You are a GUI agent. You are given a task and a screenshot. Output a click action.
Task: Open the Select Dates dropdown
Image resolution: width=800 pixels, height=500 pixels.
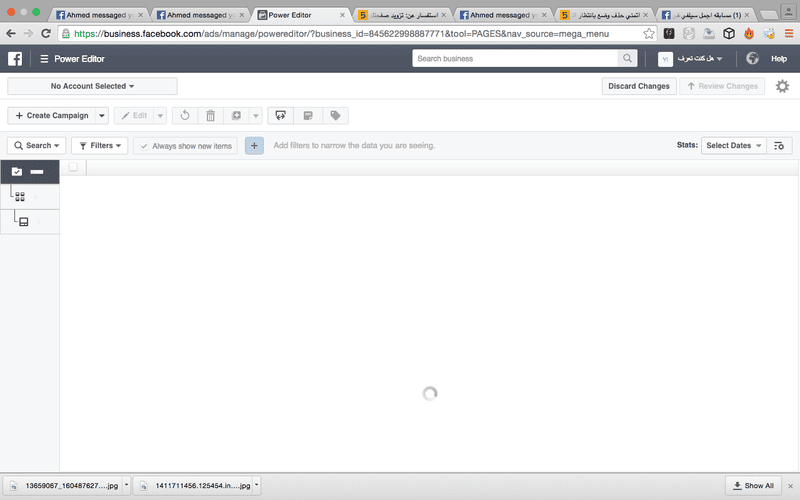pyautogui.click(x=734, y=146)
